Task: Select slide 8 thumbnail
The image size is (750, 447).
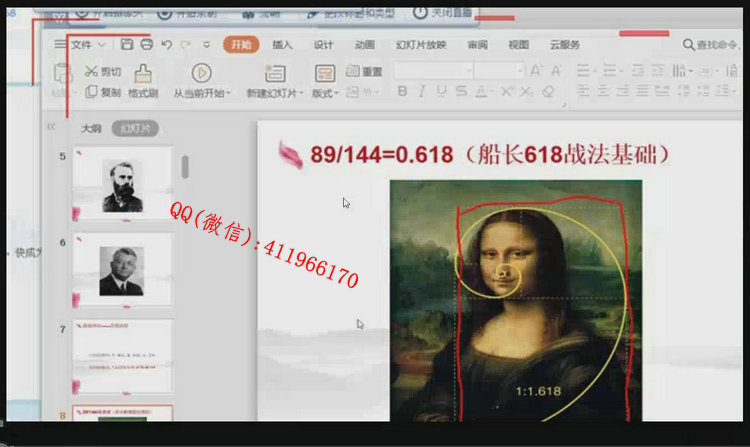Action: tap(122, 413)
